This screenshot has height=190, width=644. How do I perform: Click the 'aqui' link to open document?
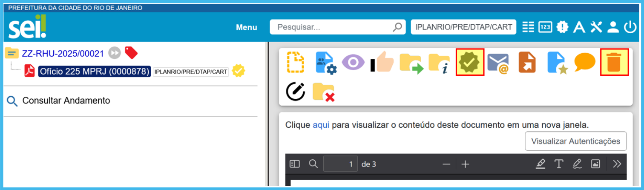point(321,125)
